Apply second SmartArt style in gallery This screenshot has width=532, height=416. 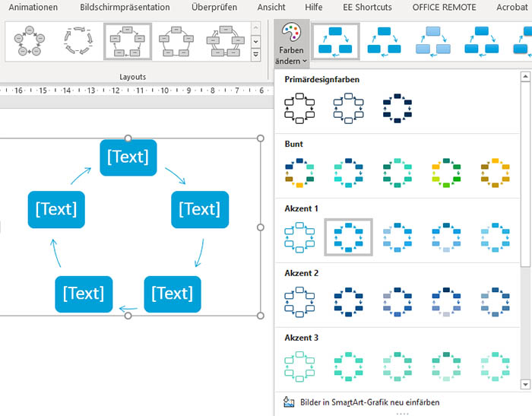coord(384,41)
